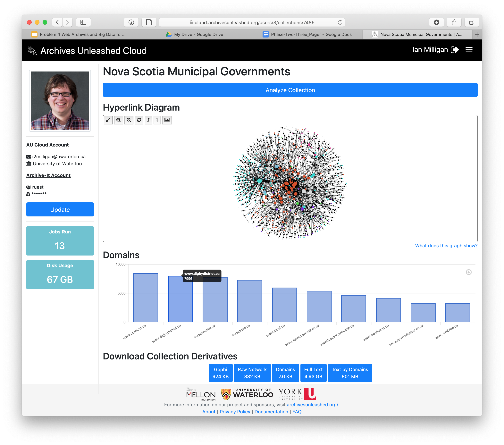Show all tabs overview button
504x445 pixels.
[x=472, y=22]
